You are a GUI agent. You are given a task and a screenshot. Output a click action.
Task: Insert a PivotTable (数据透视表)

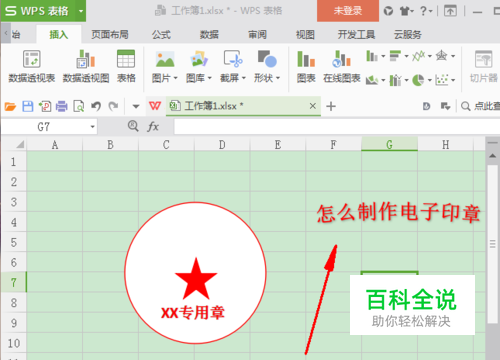(x=32, y=66)
